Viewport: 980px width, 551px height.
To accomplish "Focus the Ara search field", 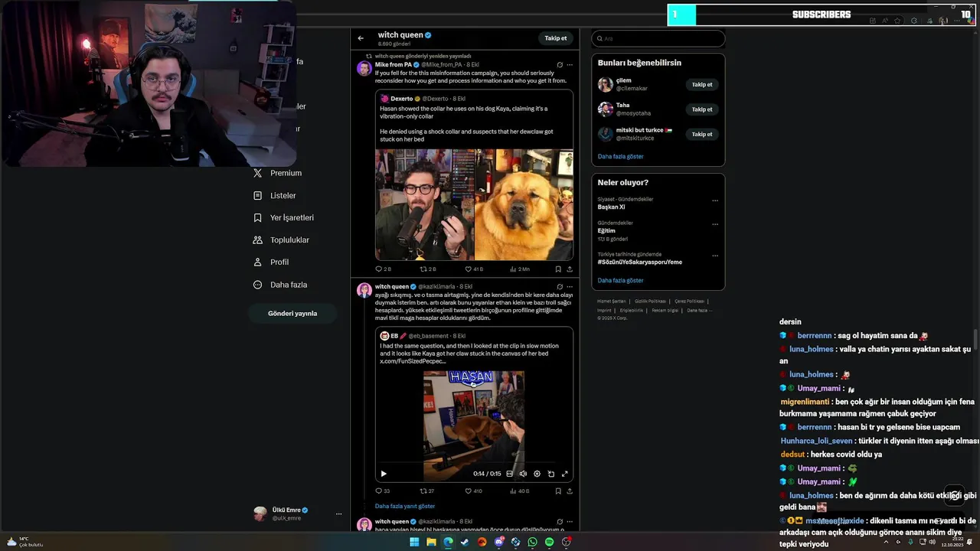I will 658,38.
